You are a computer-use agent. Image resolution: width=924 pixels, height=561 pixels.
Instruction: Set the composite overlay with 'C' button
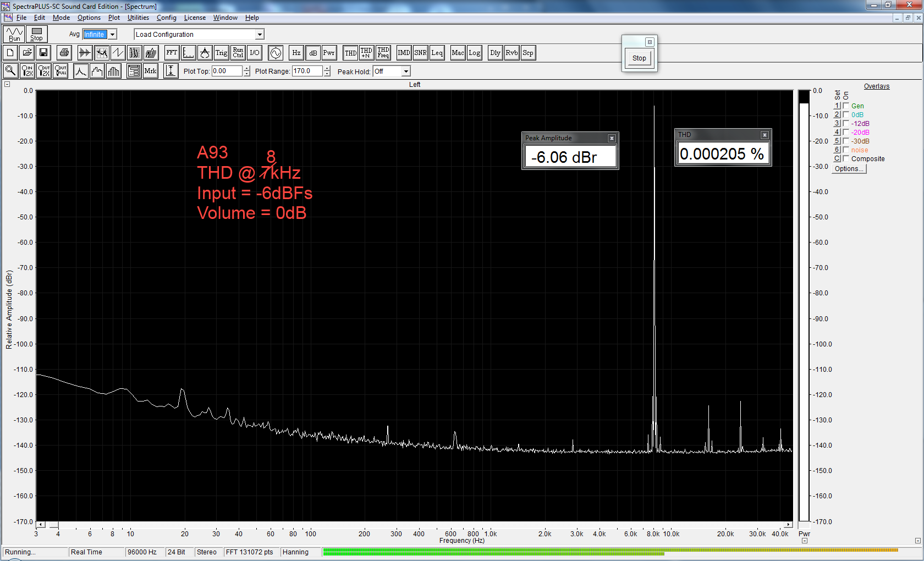tap(837, 158)
